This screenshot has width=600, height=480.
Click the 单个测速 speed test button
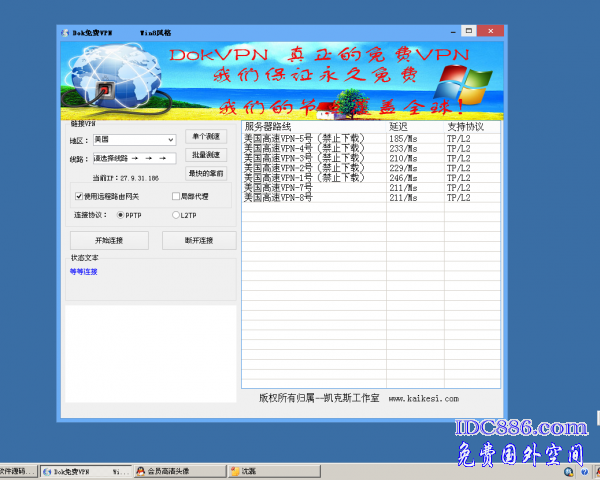click(205, 136)
